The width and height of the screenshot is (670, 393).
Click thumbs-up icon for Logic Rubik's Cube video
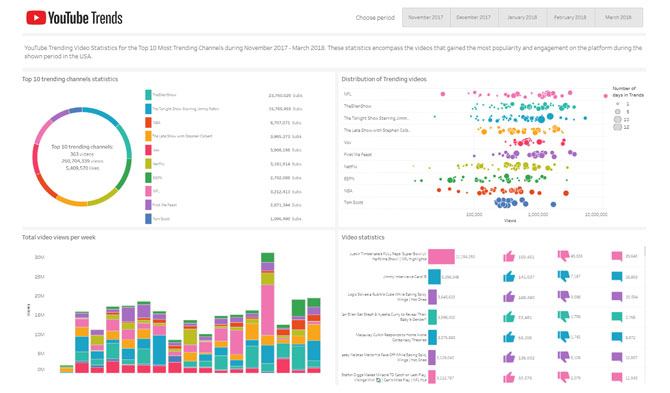508,296
